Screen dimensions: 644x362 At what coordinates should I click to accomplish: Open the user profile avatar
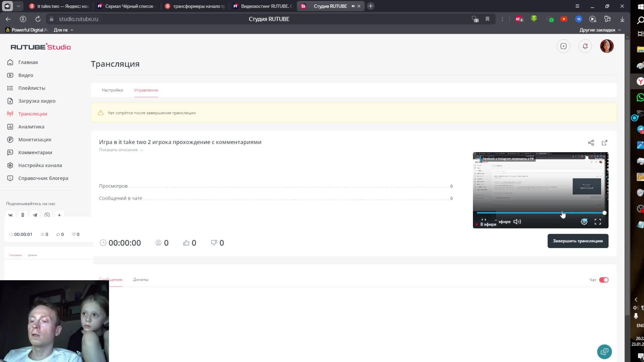(x=606, y=46)
